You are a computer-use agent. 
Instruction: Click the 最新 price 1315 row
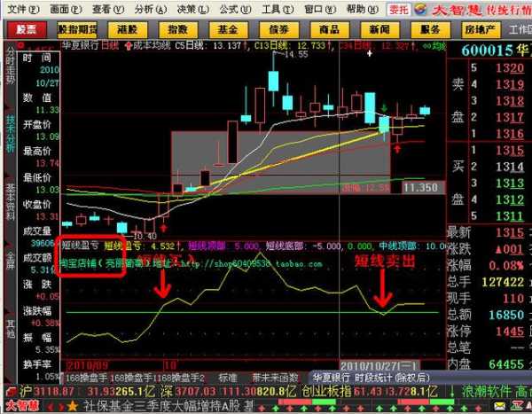tap(486, 233)
